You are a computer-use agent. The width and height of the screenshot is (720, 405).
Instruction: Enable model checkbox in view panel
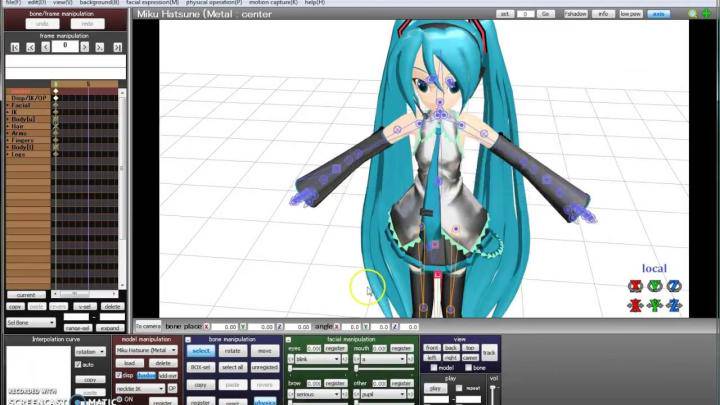coord(434,368)
